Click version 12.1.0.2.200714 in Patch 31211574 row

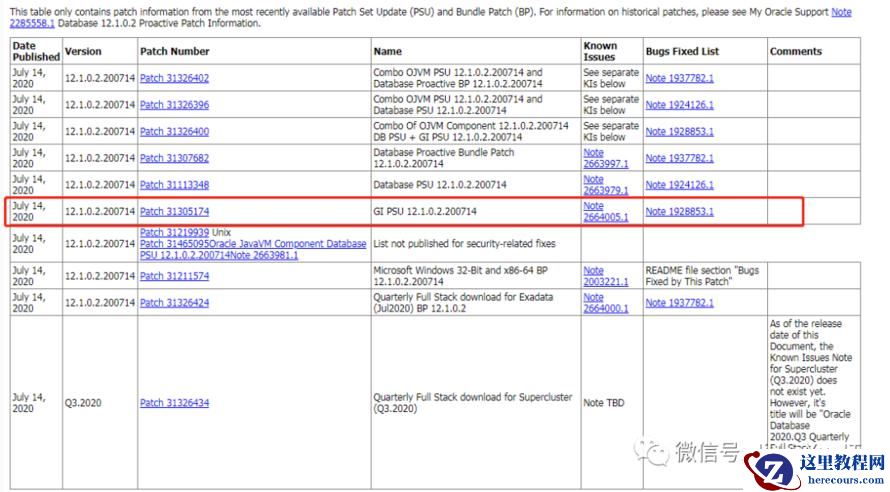point(100,276)
